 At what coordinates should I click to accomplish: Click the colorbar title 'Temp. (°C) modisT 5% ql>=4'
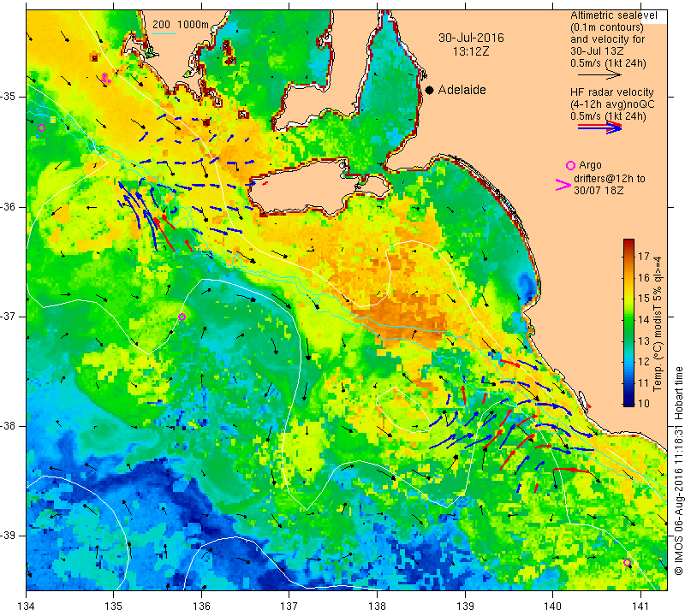pos(658,323)
